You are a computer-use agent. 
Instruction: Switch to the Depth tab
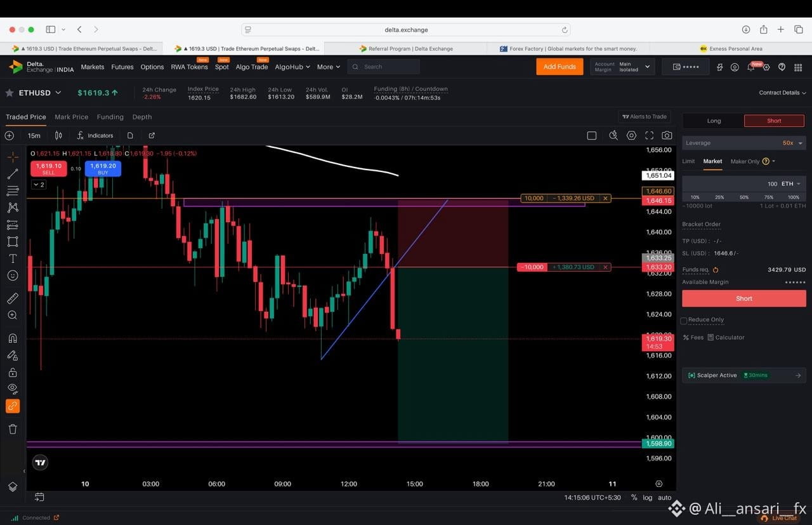point(142,117)
